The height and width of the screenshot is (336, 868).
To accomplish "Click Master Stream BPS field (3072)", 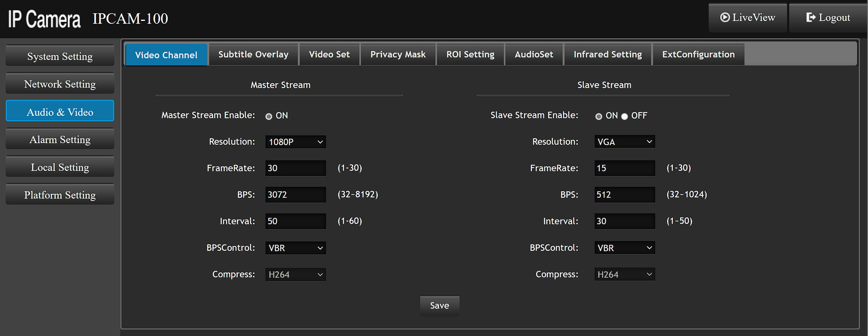I will coord(296,195).
